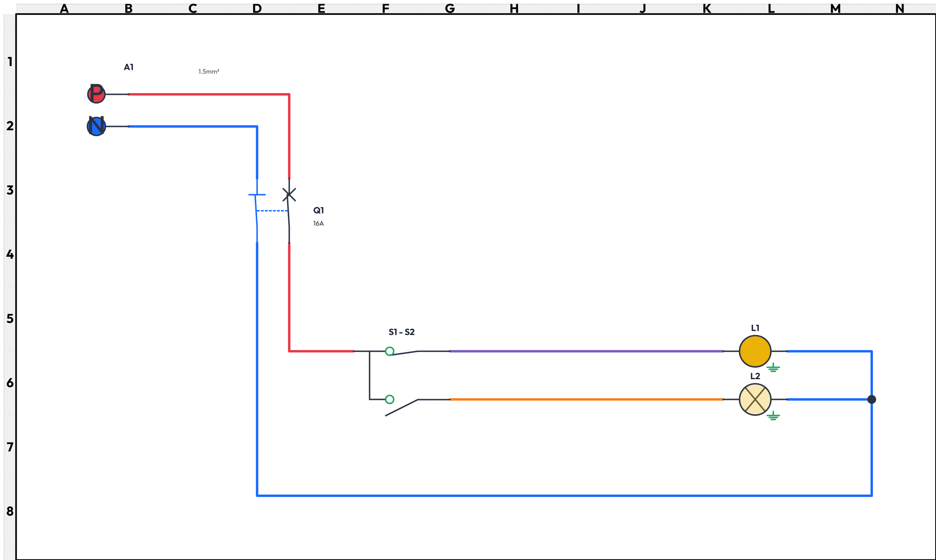Select the orange wire to L2
This screenshot has width=936, height=560.
(585, 400)
